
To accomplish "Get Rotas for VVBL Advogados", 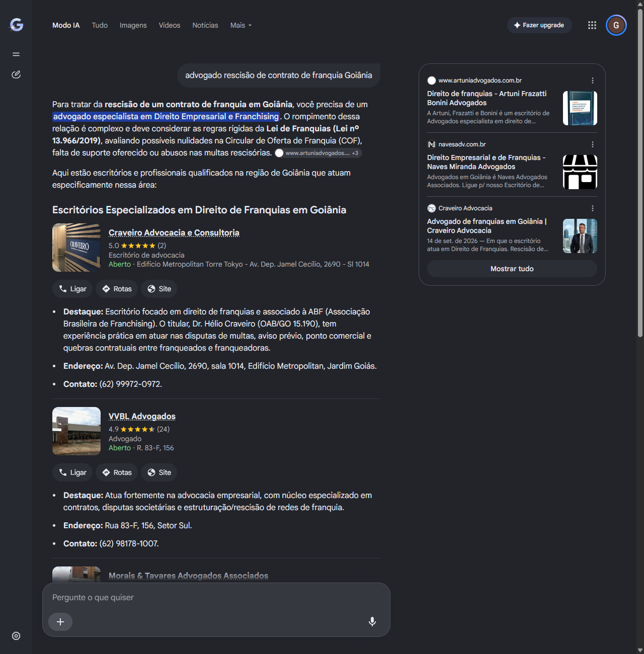I will tap(117, 472).
